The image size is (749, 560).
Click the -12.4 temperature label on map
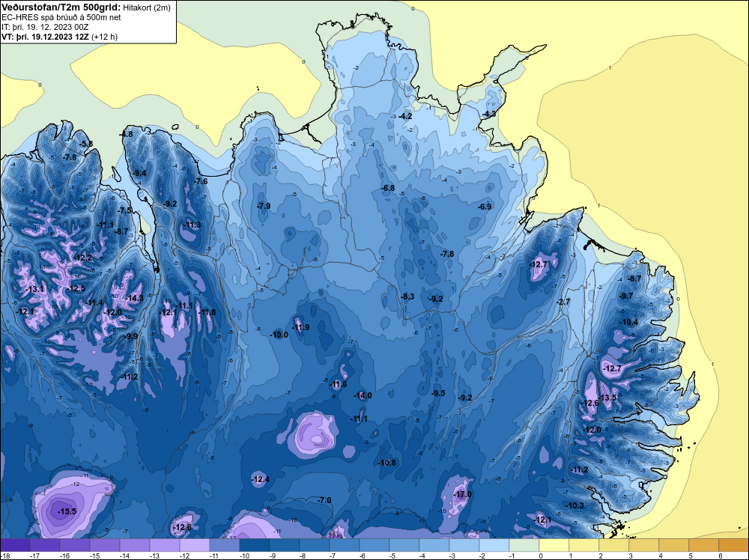[260, 479]
